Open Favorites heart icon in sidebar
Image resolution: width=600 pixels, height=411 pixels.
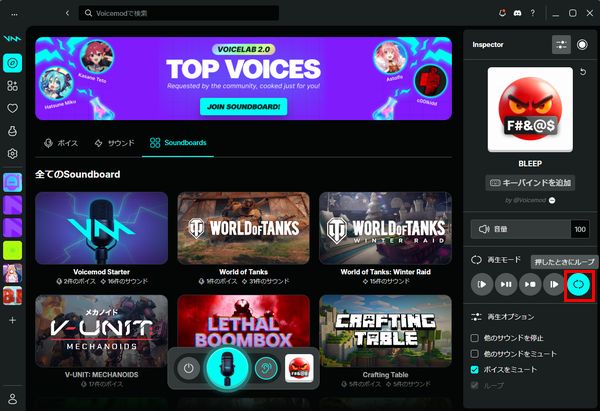point(13,108)
